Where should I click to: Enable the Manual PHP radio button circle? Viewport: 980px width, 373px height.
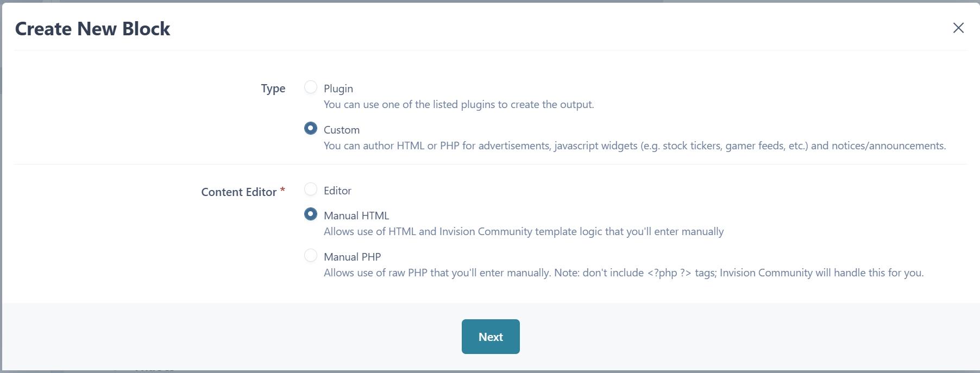[311, 256]
